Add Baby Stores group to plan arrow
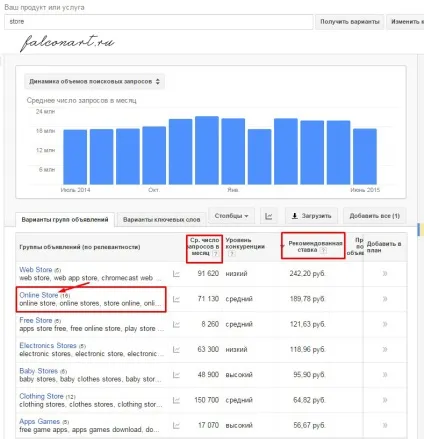 [x=385, y=375]
